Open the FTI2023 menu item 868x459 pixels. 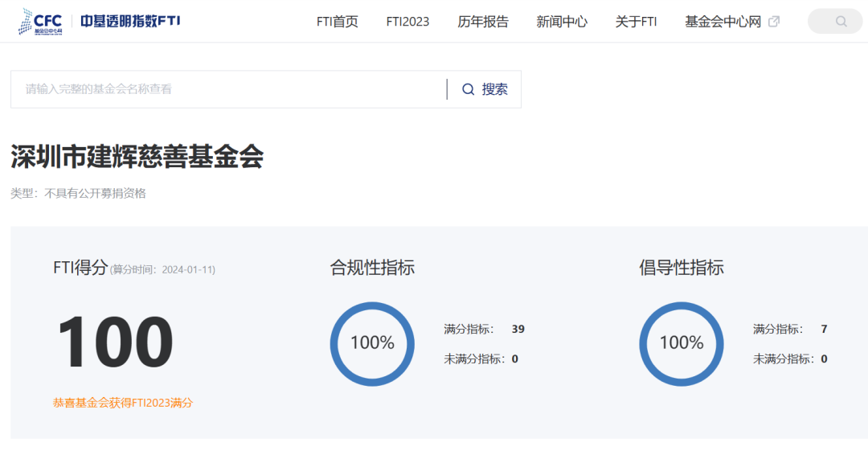coord(407,22)
